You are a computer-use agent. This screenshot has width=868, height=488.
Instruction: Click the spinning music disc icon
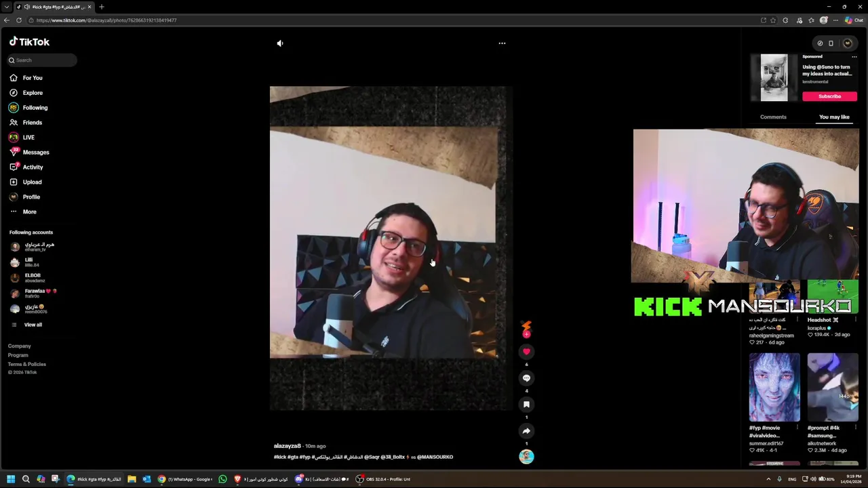[526, 457]
